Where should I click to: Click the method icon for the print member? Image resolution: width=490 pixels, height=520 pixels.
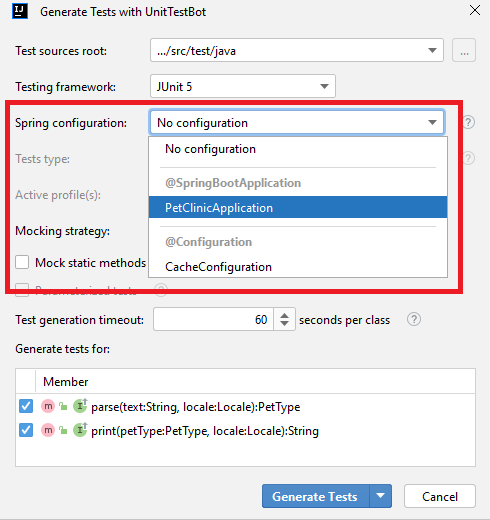[x=48, y=430]
